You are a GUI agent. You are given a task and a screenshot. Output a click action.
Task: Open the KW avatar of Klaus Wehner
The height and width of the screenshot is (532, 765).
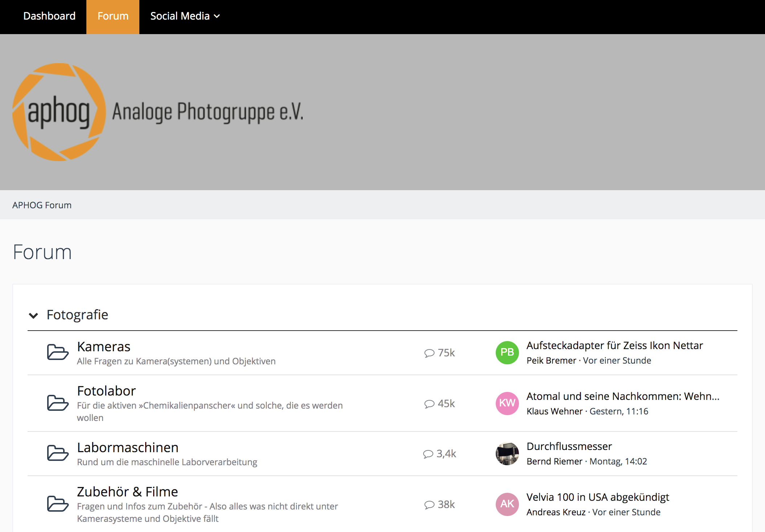click(x=507, y=403)
